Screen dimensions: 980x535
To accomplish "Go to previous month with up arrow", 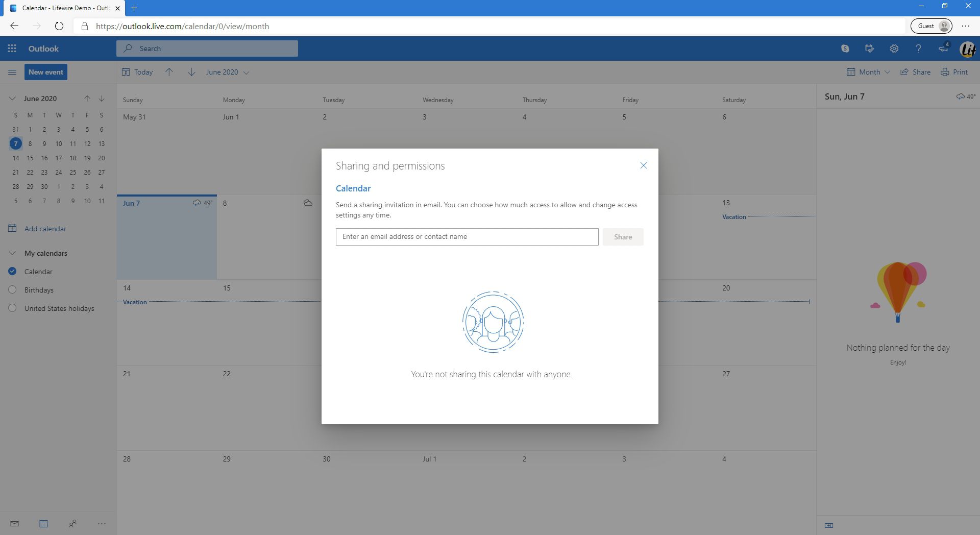I will click(x=169, y=72).
